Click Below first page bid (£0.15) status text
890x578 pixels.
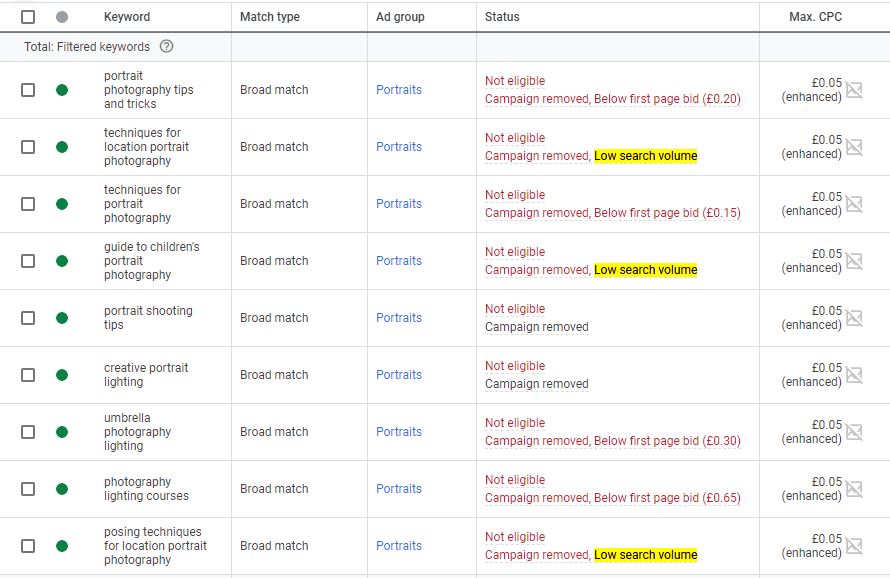coord(667,213)
